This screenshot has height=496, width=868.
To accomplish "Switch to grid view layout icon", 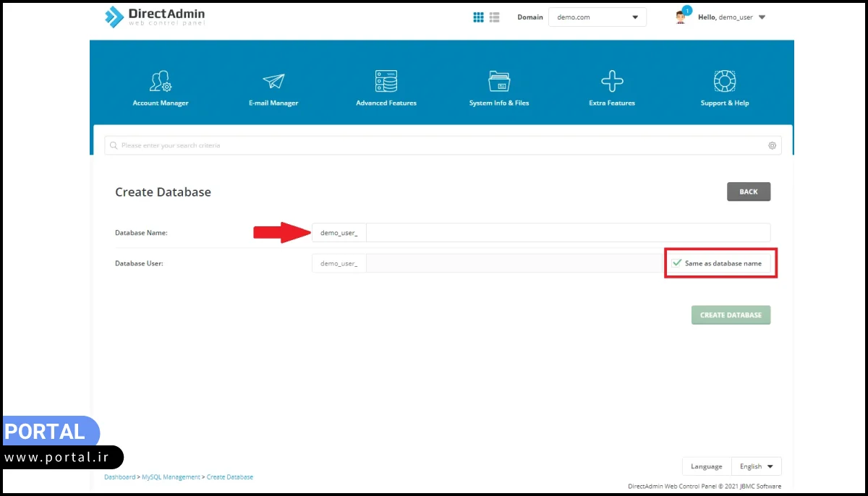I will (x=478, y=17).
